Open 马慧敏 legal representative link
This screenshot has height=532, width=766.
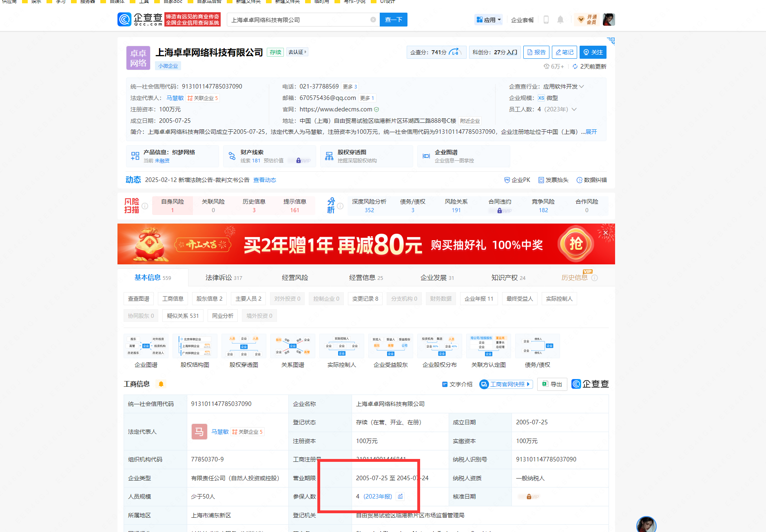click(175, 98)
